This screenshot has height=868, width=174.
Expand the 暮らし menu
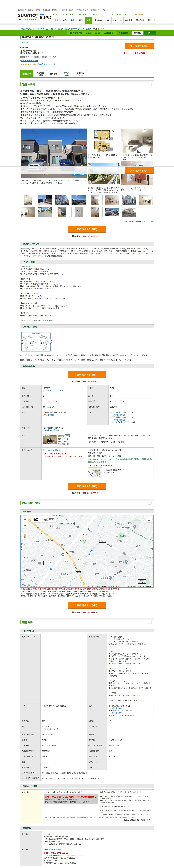click(151, 20)
